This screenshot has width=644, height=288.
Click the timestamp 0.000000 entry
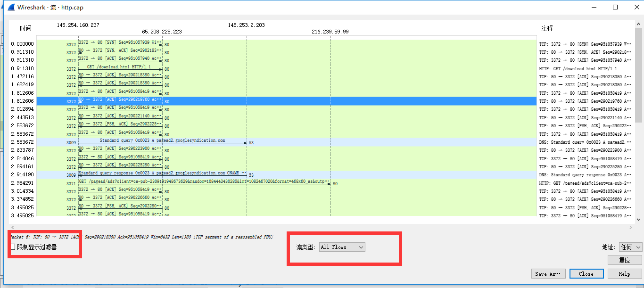point(21,43)
